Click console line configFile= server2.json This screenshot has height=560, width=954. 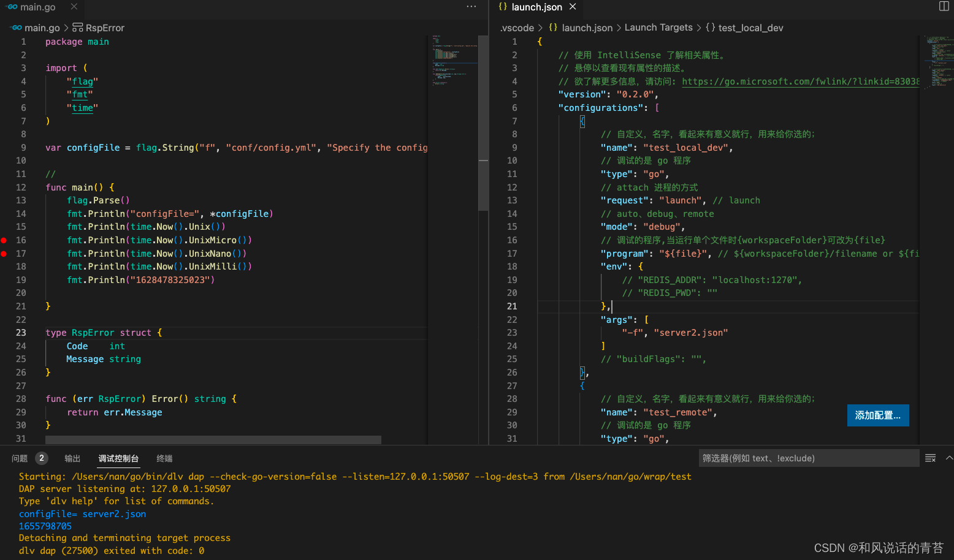(x=82, y=513)
